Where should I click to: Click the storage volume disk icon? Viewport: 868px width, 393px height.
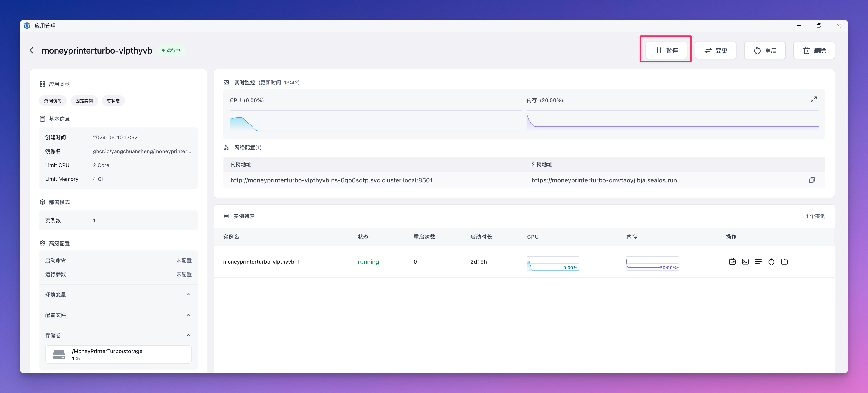[x=59, y=355]
